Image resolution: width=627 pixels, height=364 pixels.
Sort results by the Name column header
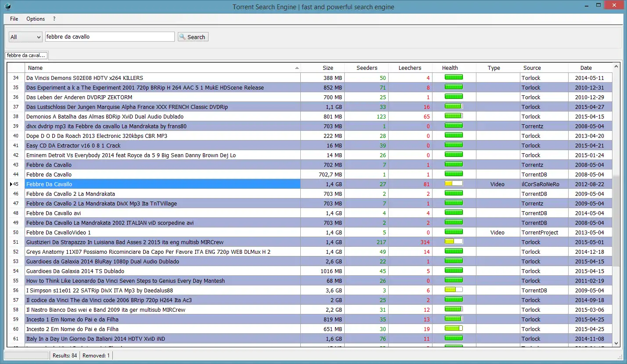click(x=163, y=68)
